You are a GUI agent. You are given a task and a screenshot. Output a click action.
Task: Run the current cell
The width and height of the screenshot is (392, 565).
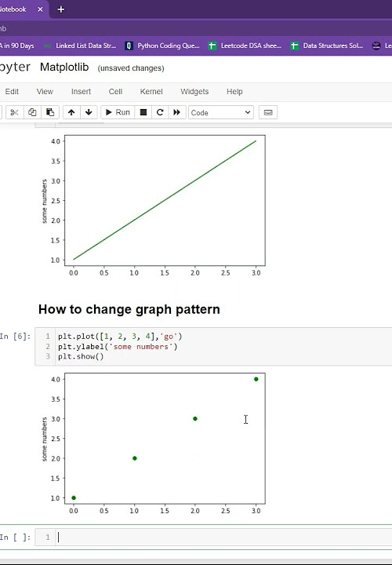coord(118,112)
